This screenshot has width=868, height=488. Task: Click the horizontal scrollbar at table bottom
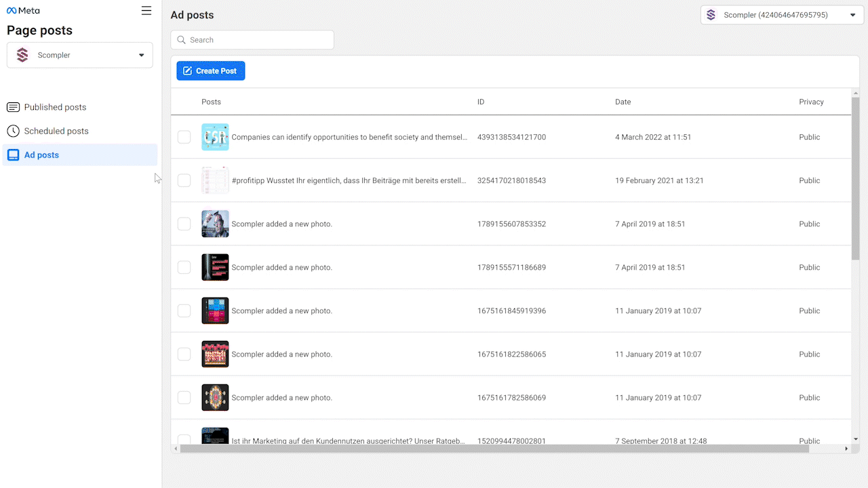pos(494,449)
